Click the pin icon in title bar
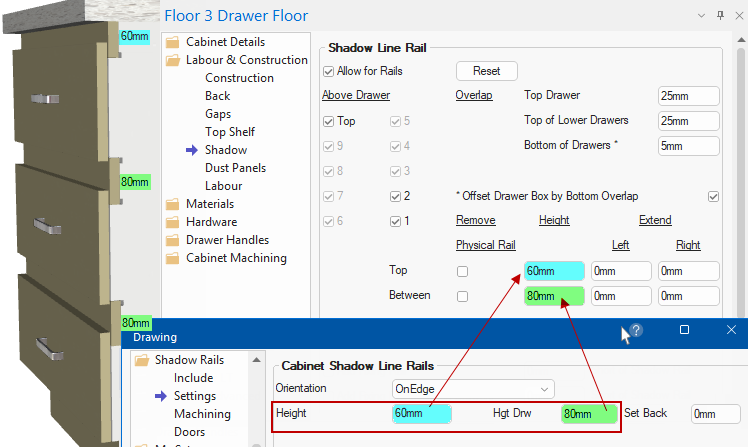 [720, 15]
